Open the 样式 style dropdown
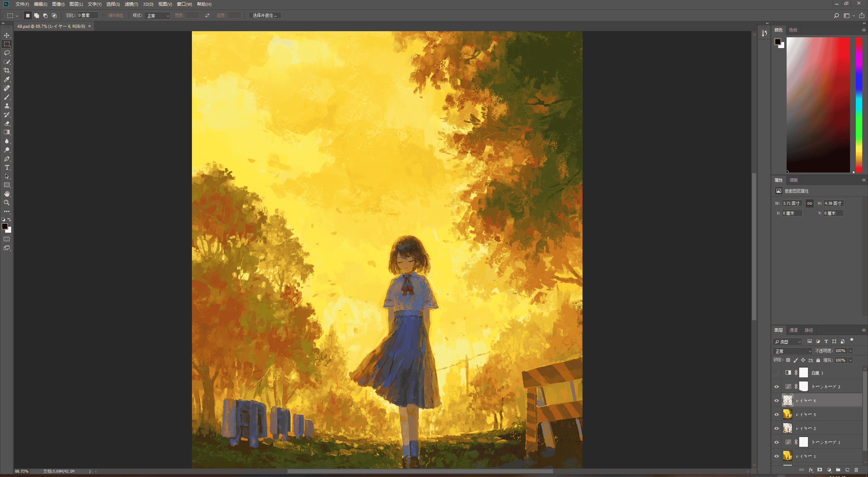The image size is (868, 477). [x=157, y=16]
